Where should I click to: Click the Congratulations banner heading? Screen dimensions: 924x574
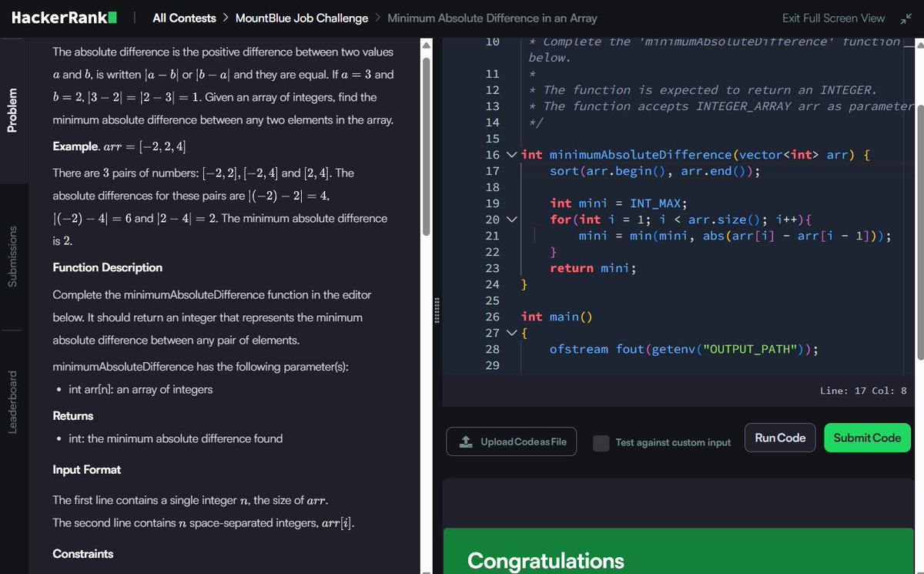click(546, 560)
